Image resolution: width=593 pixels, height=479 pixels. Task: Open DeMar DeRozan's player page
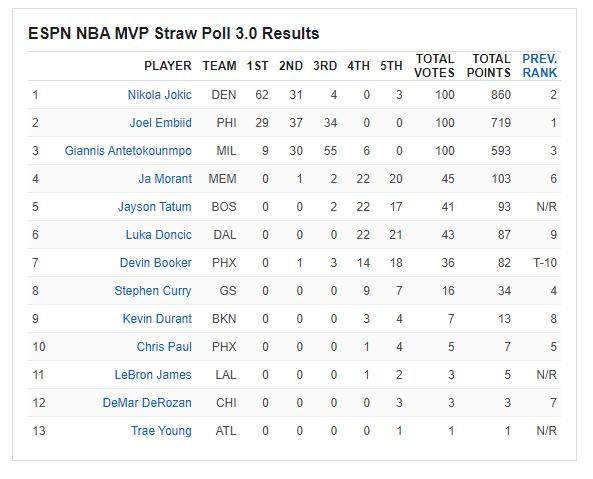147,403
